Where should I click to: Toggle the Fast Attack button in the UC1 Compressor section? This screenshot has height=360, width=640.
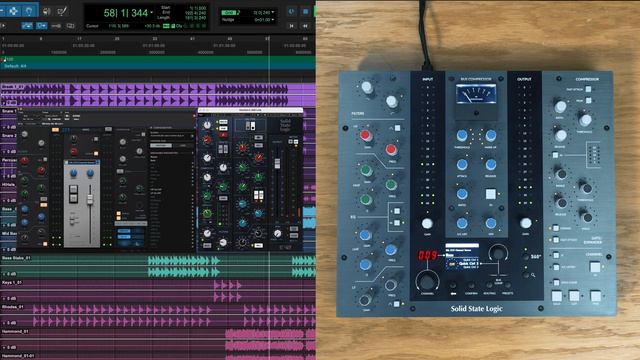point(588,89)
